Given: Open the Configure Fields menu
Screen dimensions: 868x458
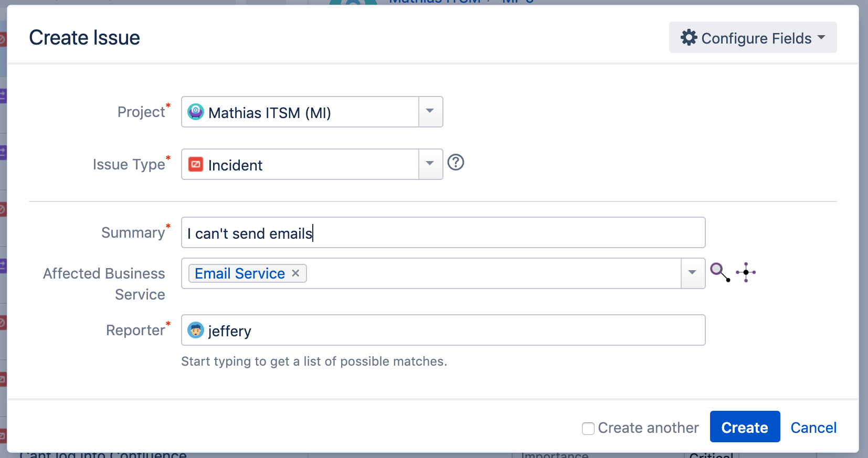Looking at the screenshot, I should coord(753,37).
